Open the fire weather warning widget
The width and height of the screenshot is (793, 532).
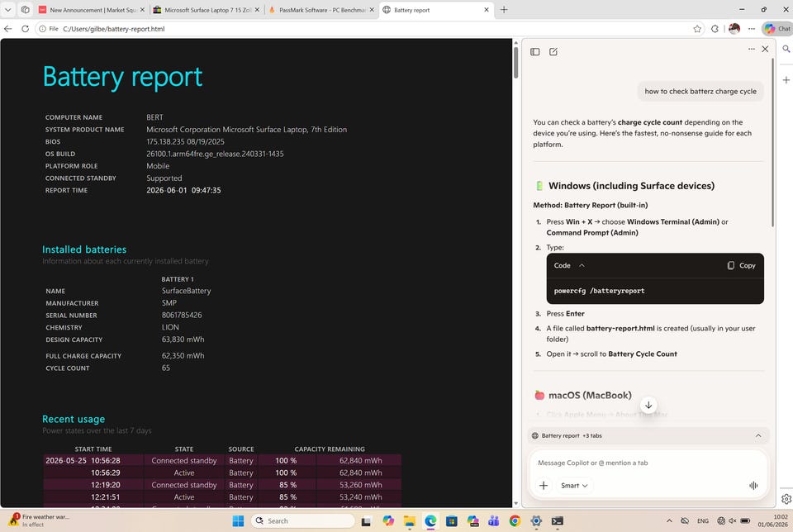coord(40,521)
